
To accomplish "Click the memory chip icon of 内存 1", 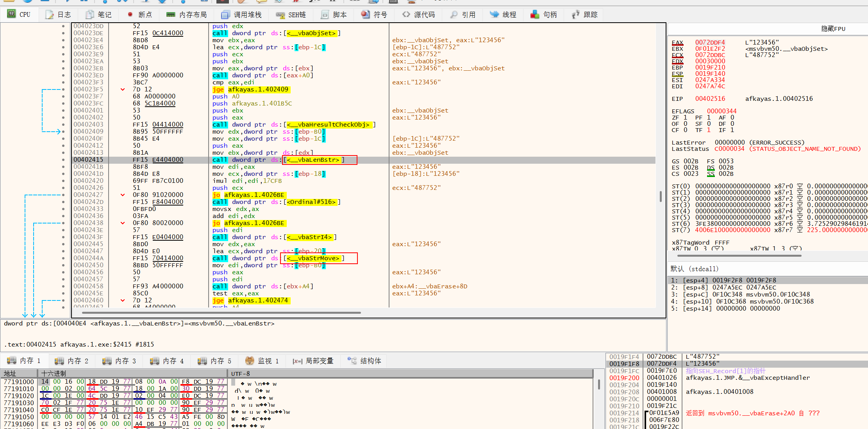I will click(12, 361).
